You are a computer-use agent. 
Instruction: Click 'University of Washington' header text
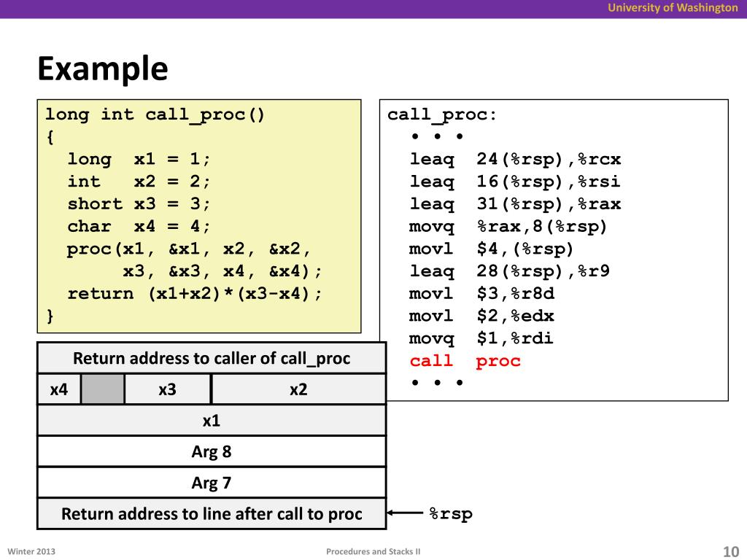tap(673, 7)
